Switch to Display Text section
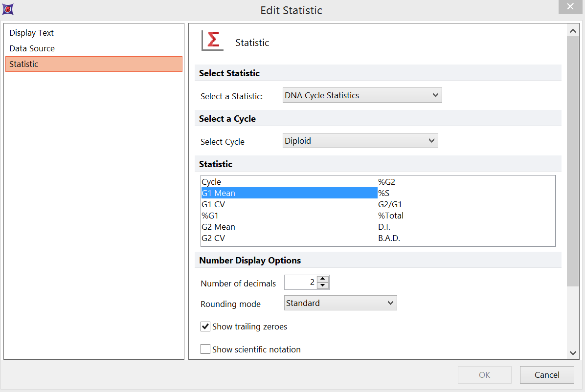Screen dimensions: 585x392 point(32,33)
